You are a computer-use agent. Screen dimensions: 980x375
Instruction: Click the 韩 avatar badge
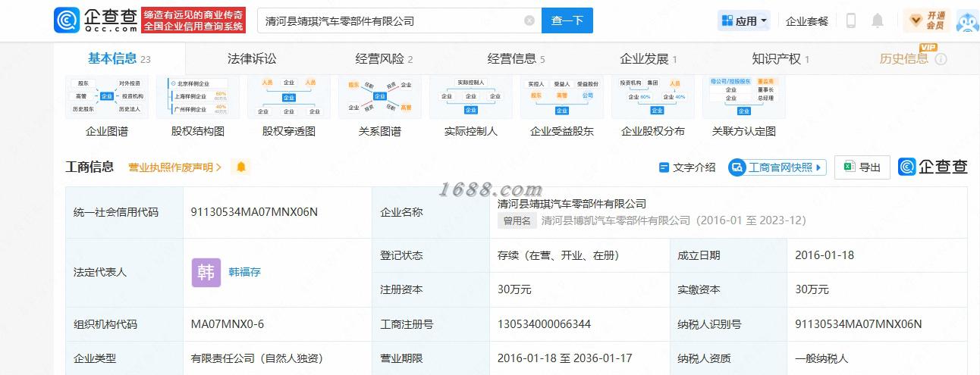click(206, 272)
